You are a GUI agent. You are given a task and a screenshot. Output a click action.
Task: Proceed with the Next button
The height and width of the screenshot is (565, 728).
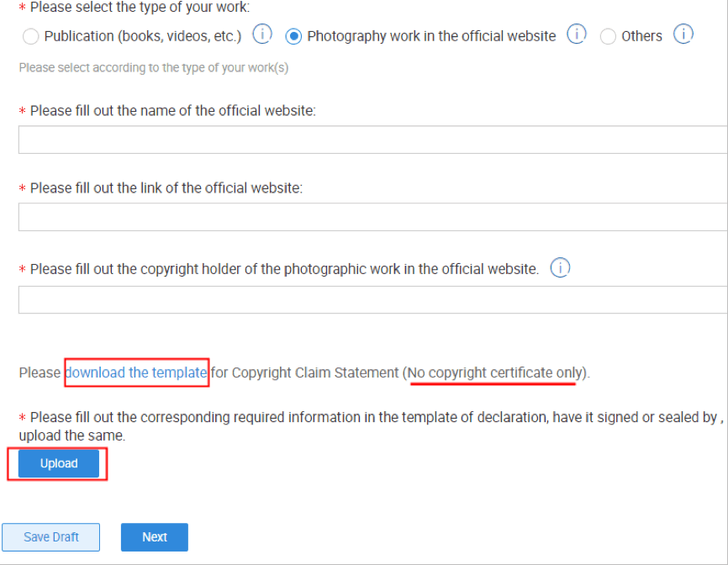[155, 537]
